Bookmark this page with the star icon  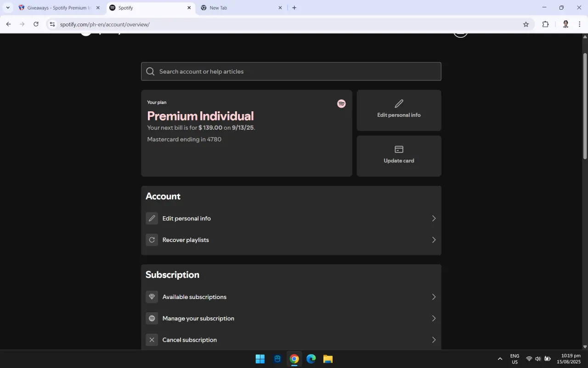click(x=526, y=24)
